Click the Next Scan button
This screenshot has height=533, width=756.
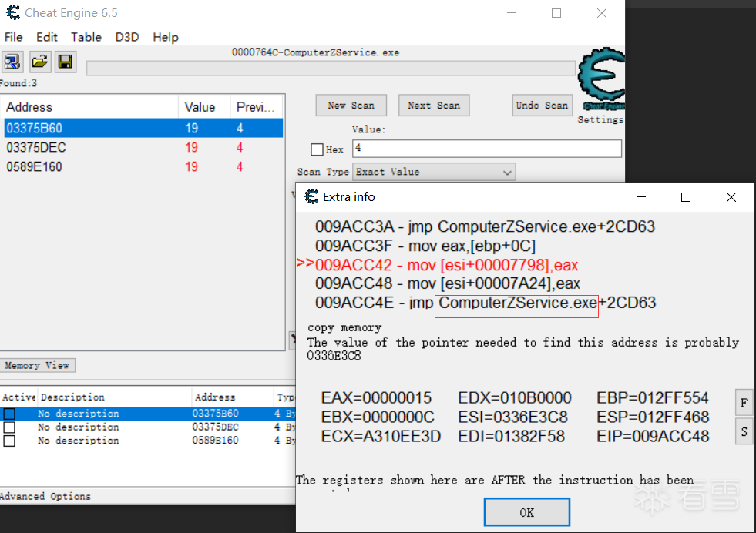point(434,105)
